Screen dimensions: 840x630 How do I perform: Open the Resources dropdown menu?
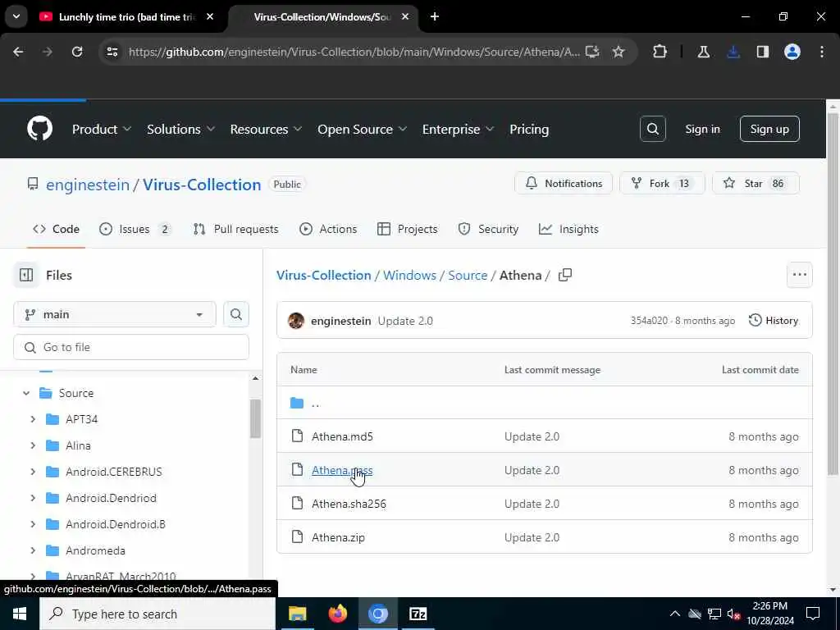click(267, 129)
